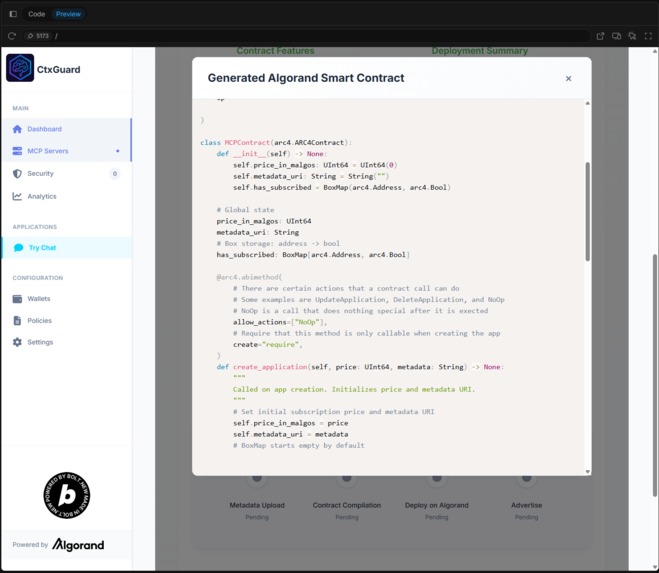Click the Security badge count 0
This screenshot has width=659, height=573.
[115, 174]
